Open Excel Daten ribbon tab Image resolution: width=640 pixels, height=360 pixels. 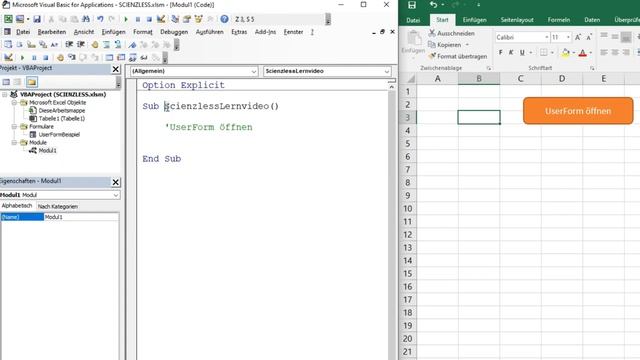[x=592, y=20]
